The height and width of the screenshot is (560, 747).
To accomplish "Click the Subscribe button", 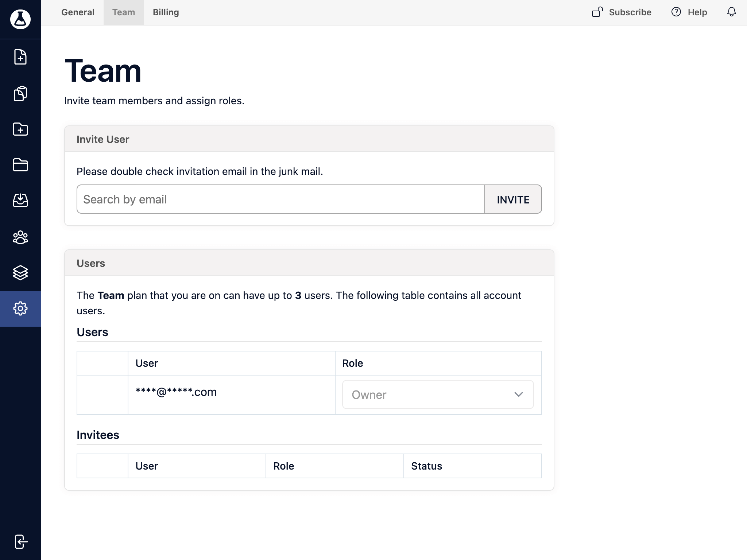I will click(x=621, y=12).
